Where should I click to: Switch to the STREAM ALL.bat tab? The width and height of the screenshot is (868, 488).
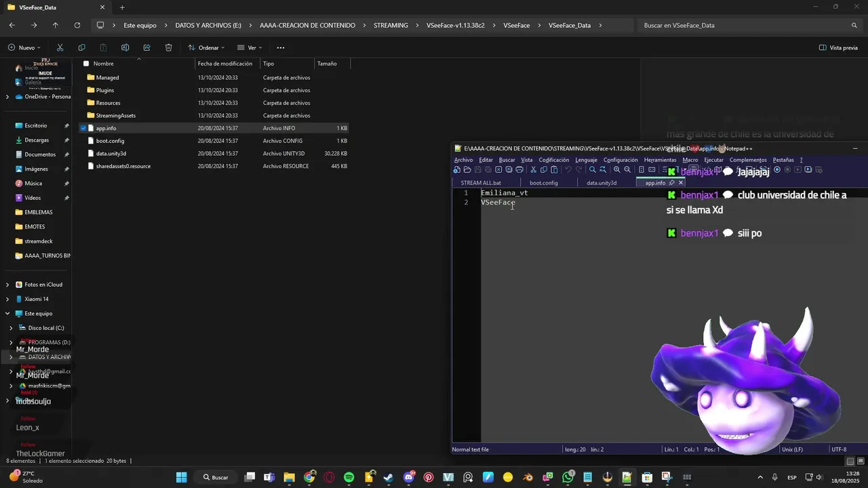[x=481, y=183]
